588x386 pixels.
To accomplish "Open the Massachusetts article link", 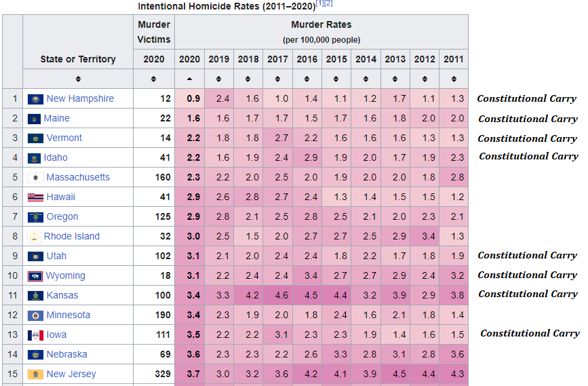I will (78, 177).
